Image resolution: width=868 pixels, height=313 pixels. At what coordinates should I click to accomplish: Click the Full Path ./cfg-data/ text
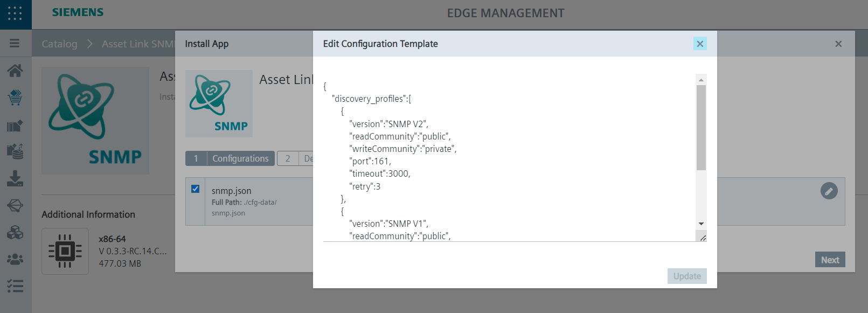244,203
